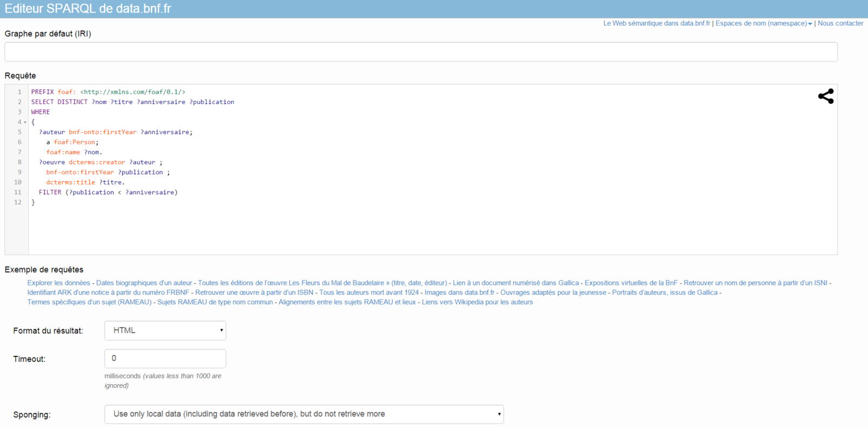Image resolution: width=868 pixels, height=428 pixels.
Task: Click line 9 'bnf-onto:firstYear ?publication ;'
Action: pos(108,173)
